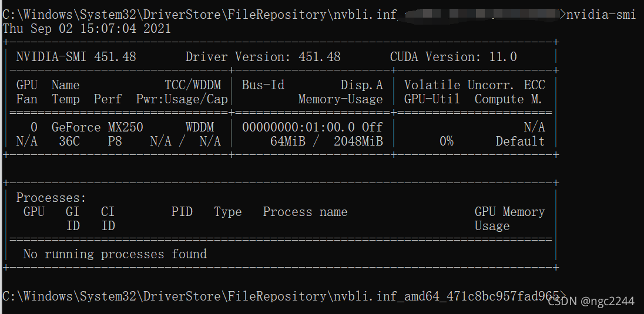The image size is (644, 314).
Task: Click the Temp column header
Action: pos(65,99)
